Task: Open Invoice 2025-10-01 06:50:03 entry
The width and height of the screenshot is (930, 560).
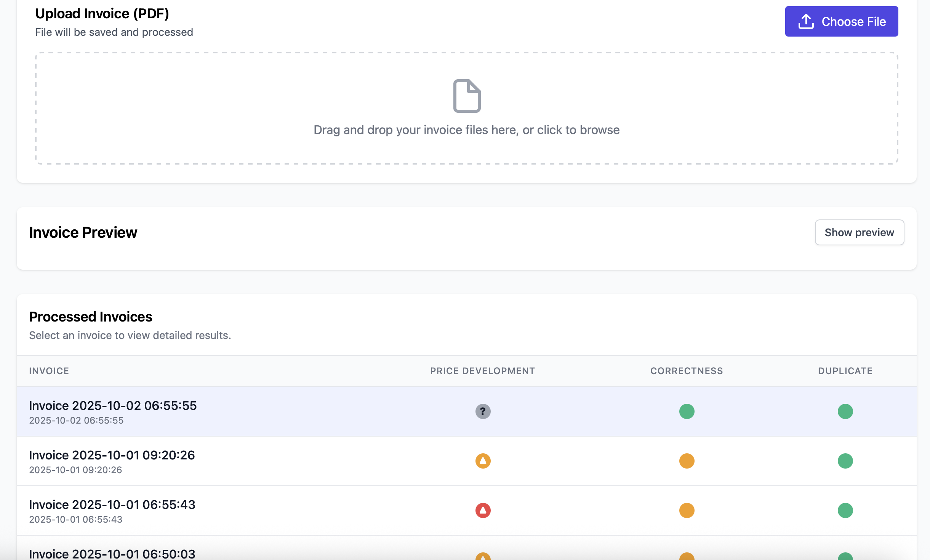Action: click(112, 554)
